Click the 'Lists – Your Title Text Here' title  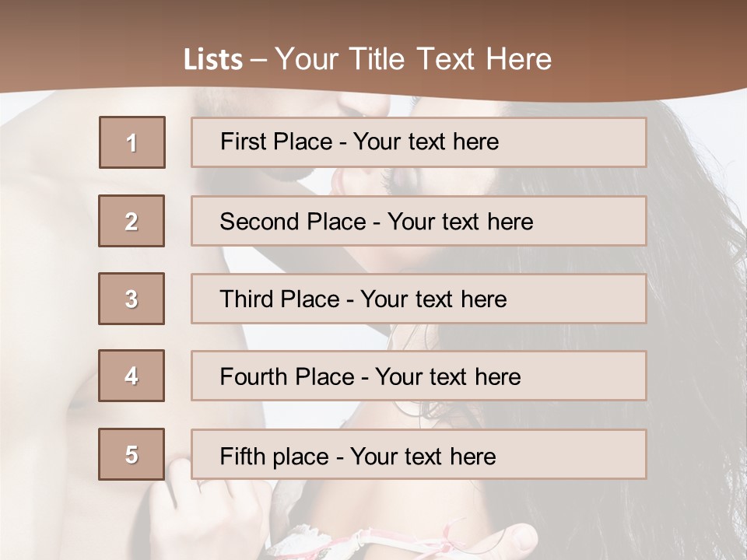(x=367, y=59)
